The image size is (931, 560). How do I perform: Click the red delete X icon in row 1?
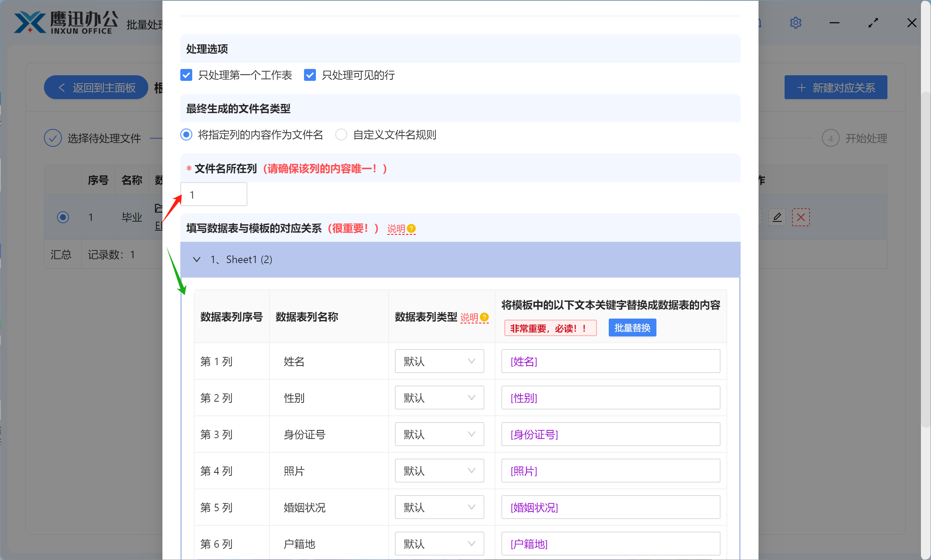tap(801, 217)
